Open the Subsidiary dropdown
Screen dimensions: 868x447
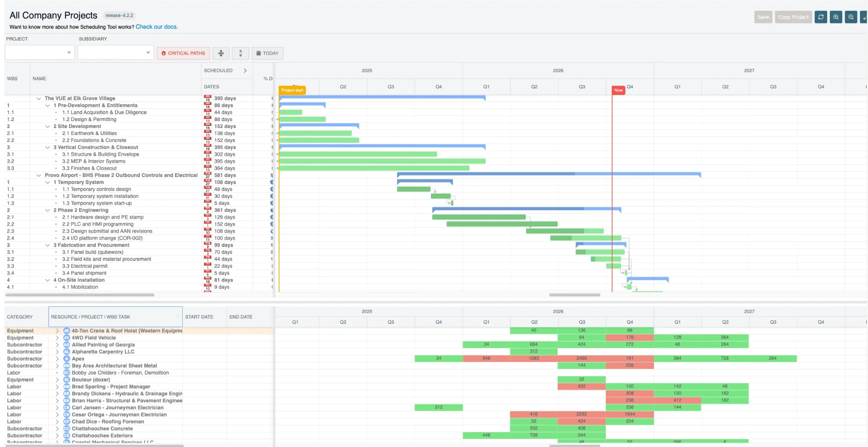[115, 53]
